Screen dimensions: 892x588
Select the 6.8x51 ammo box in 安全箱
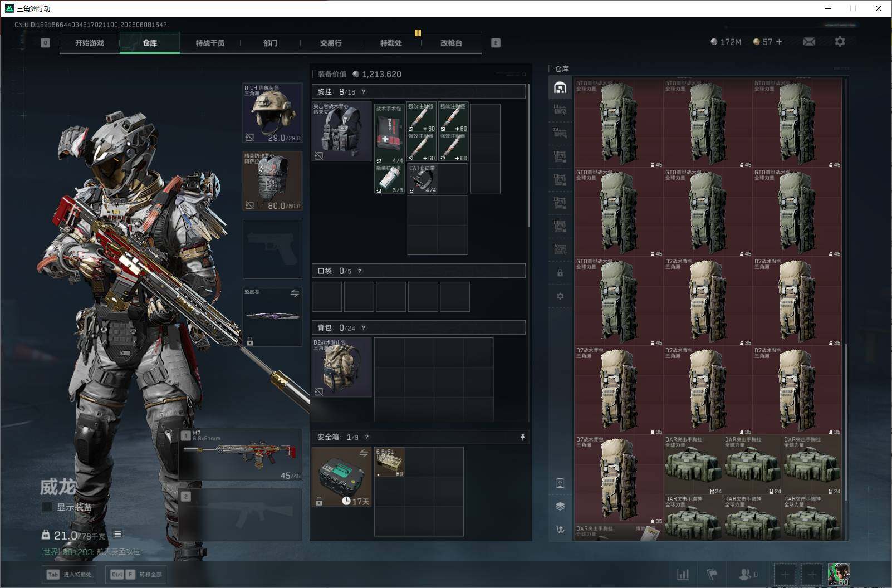(389, 462)
